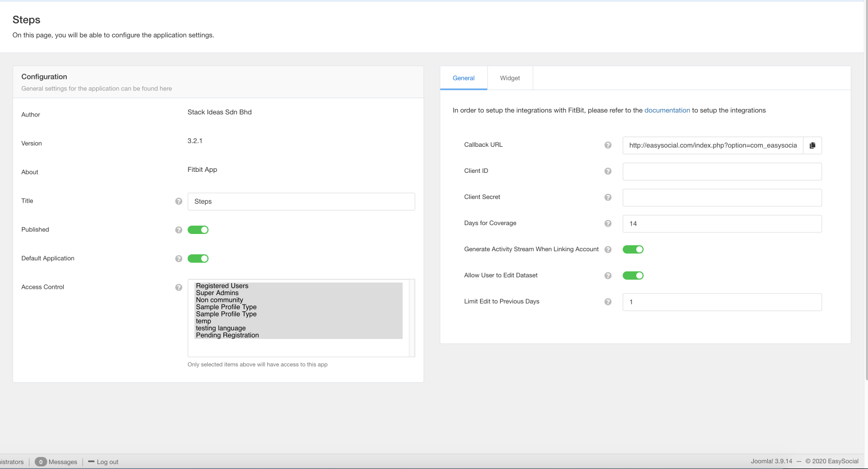This screenshot has width=868, height=469.
Task: Click the help icon next to Client ID
Action: tap(608, 171)
